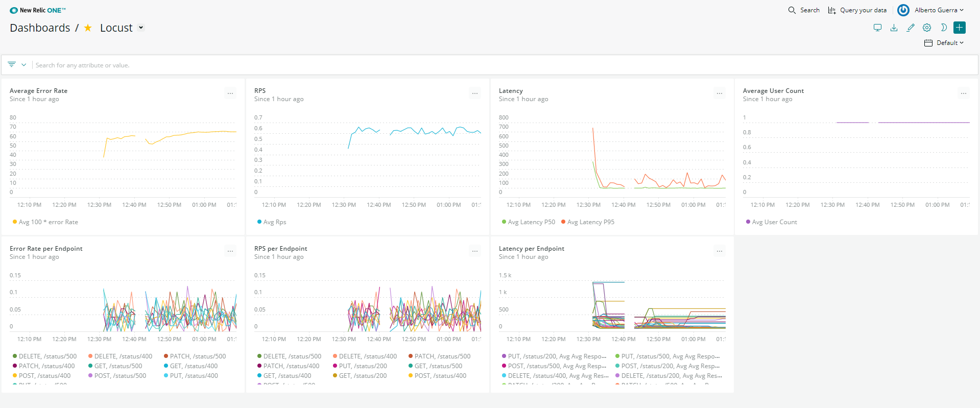Toggle DELETE, /status/400 Avg Response latency legend
Screen dimensions: 980x408
tap(555, 376)
